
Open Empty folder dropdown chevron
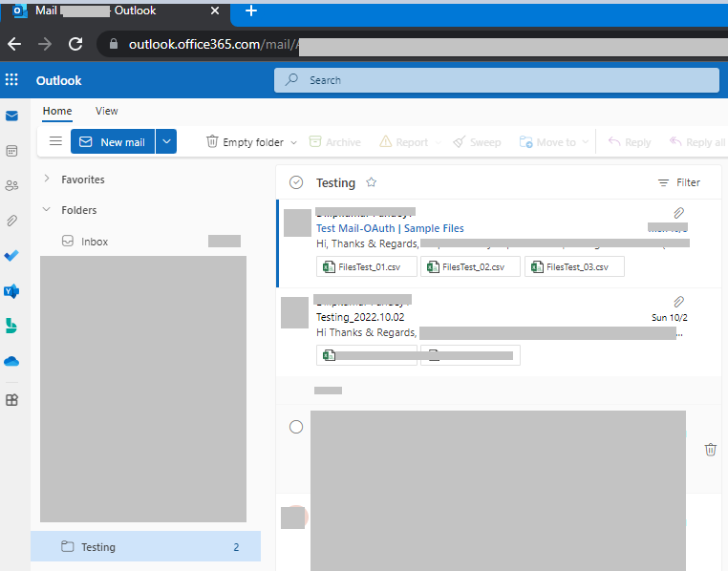(293, 142)
